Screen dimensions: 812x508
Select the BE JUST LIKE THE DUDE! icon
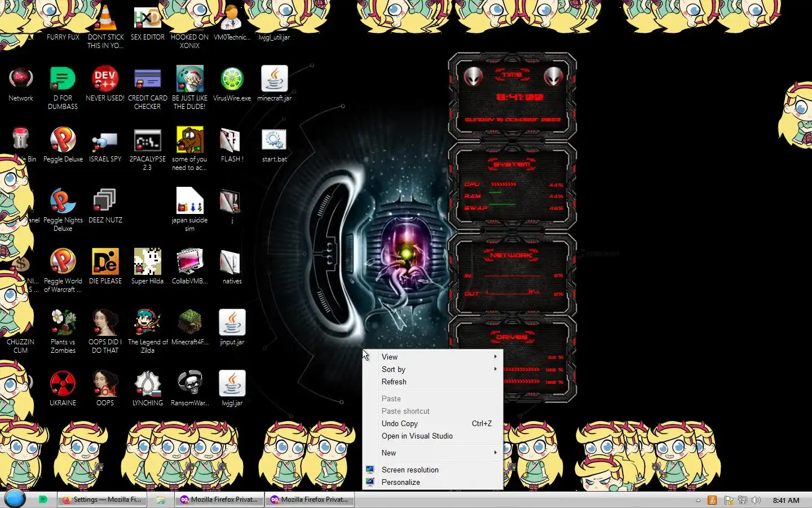coord(189,79)
